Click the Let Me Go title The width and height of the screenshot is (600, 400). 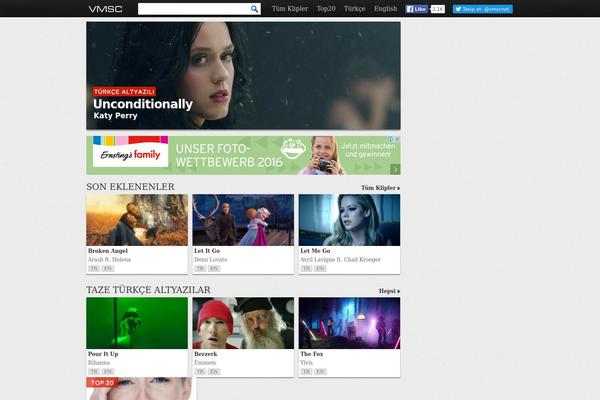[x=315, y=251]
